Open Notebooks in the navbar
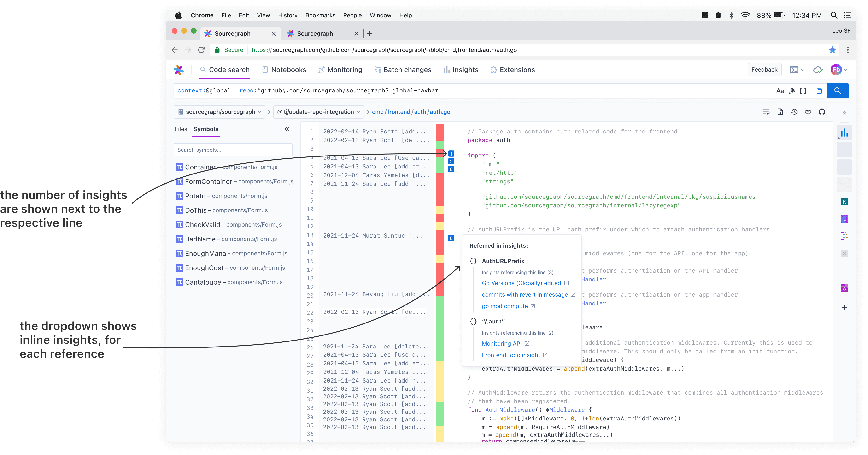Image resolution: width=868 pixels, height=455 pixels. (284, 70)
